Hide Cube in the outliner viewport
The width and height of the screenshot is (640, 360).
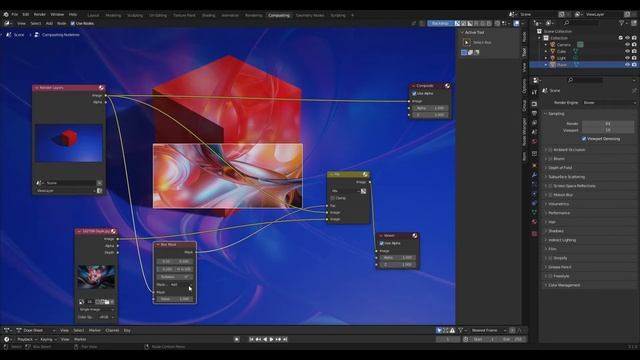pos(627,51)
